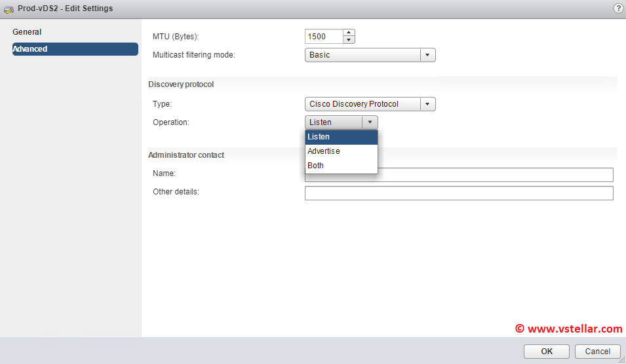The height and width of the screenshot is (364, 626).
Task: Open the discovery protocol Type dropdown arrow
Action: (427, 104)
